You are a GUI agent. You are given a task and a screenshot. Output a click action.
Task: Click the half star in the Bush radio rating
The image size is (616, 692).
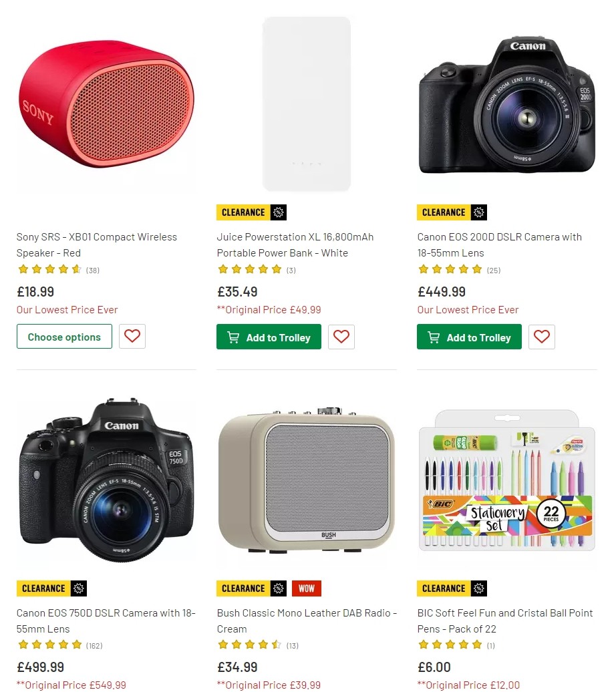pyautogui.click(x=277, y=645)
